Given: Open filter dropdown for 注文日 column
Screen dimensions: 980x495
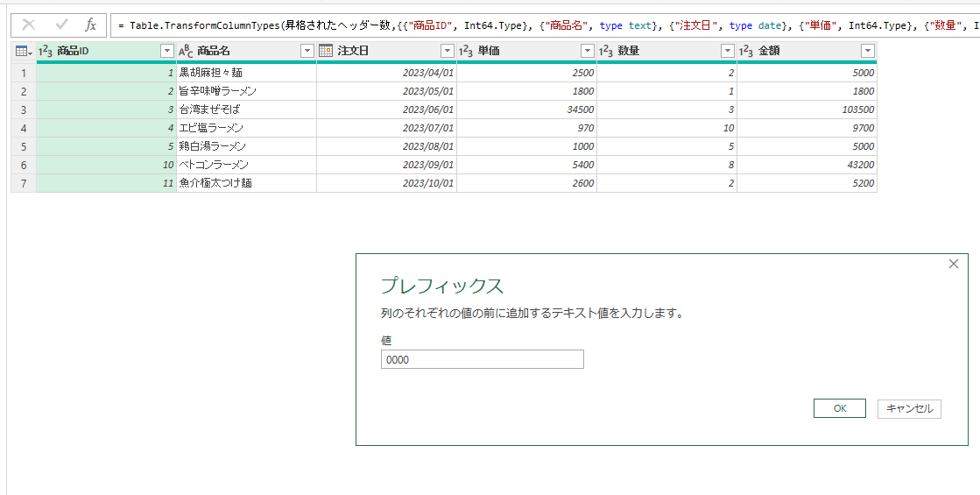Looking at the screenshot, I should tap(448, 51).
